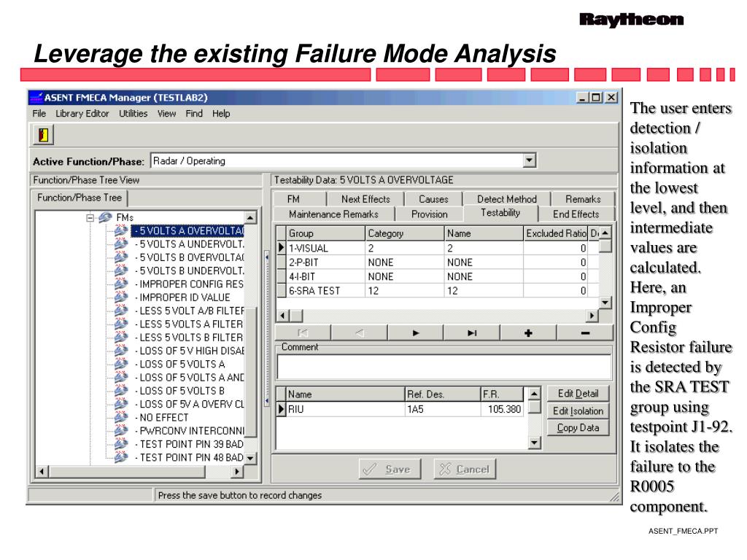Viewport: 747px width, 560px height.
Task: Click the Cancel button
Action: 465,469
